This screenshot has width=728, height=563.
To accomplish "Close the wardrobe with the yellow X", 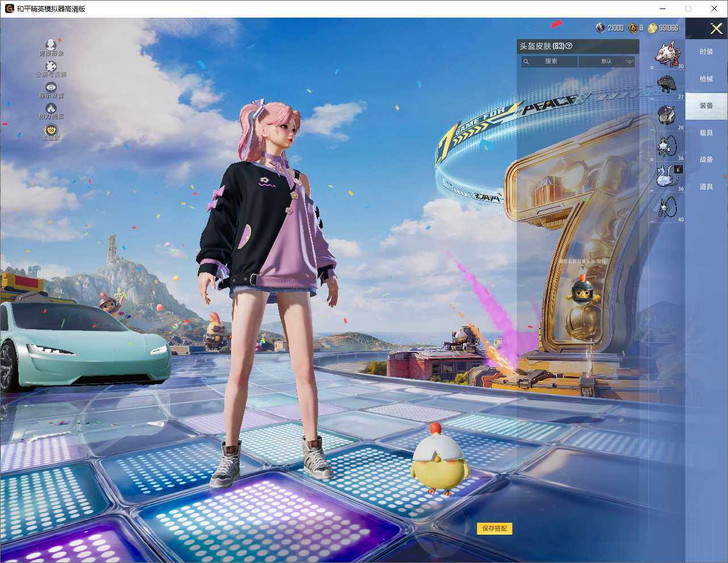I will point(716,28).
